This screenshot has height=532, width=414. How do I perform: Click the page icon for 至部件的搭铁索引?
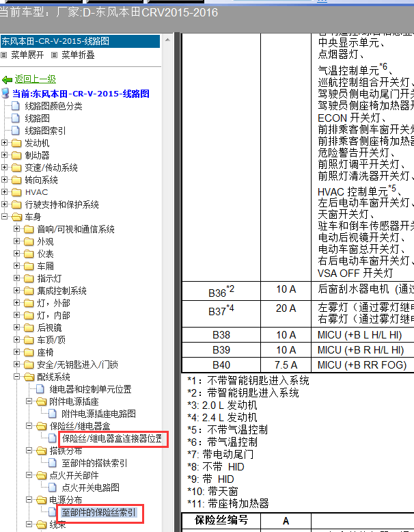point(53,463)
